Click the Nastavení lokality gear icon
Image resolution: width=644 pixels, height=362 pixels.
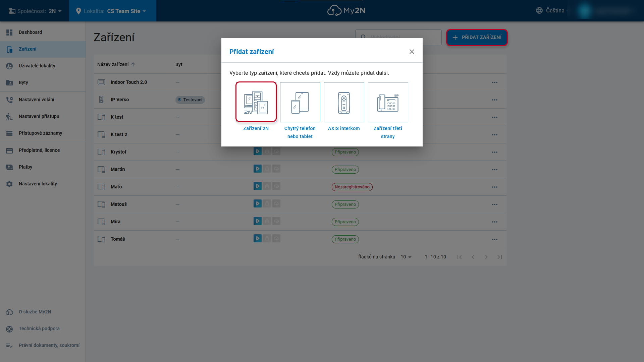coord(9,184)
